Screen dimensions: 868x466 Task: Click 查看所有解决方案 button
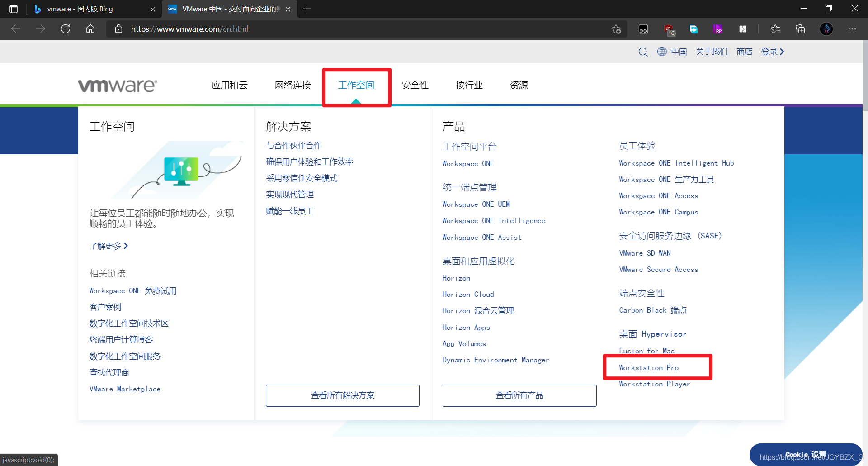[x=343, y=395]
